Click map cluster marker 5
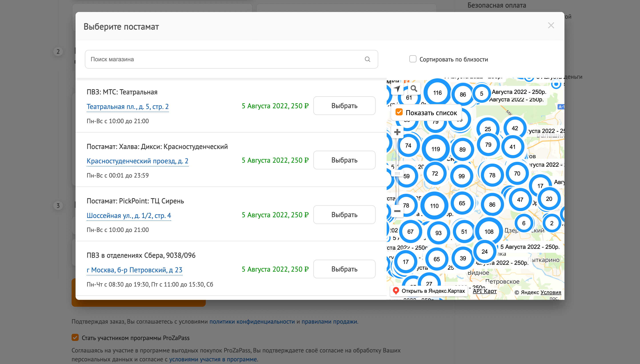Image resolution: width=640 pixels, height=364 pixels. [x=481, y=94]
